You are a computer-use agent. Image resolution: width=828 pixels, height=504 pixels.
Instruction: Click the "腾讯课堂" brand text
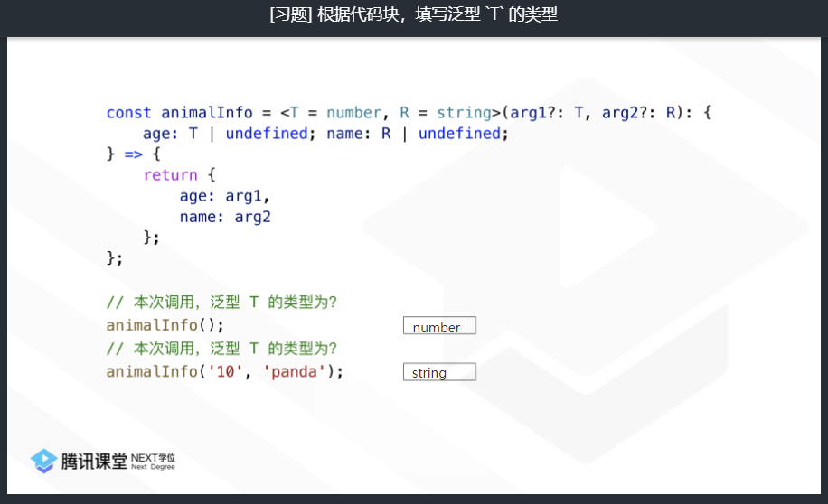[94, 462]
